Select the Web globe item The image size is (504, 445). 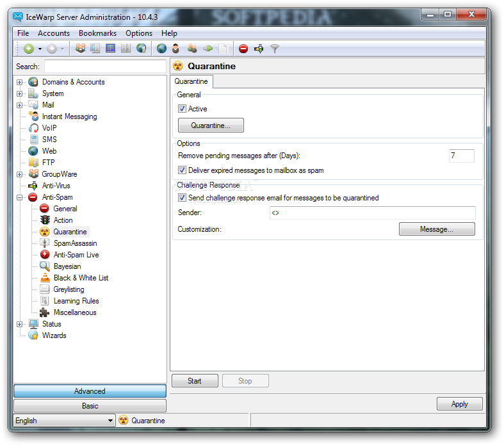point(49,151)
